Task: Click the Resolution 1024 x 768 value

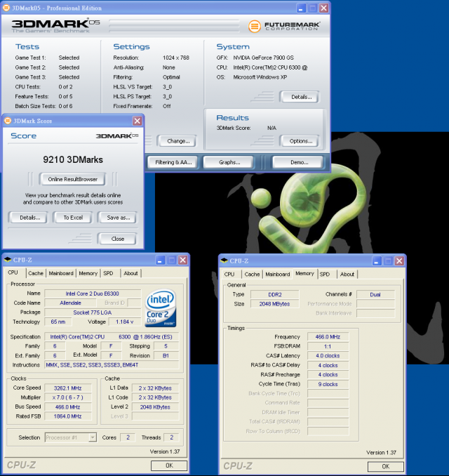Action: pyautogui.click(x=176, y=58)
